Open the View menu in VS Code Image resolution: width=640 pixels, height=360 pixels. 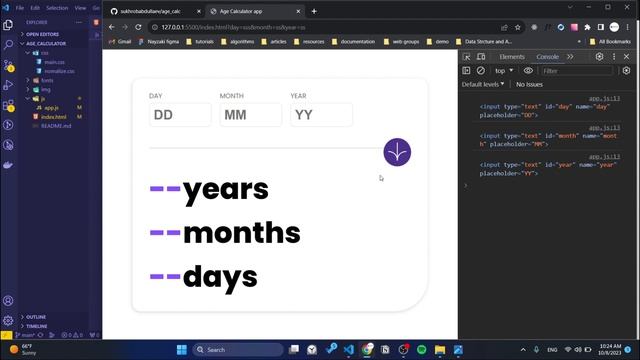tap(80, 8)
